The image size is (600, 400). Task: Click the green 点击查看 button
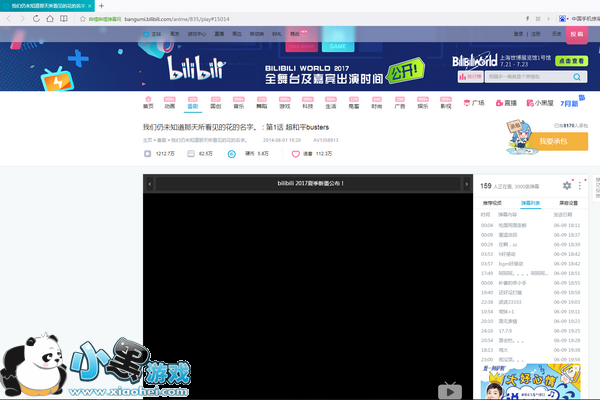tap(571, 61)
